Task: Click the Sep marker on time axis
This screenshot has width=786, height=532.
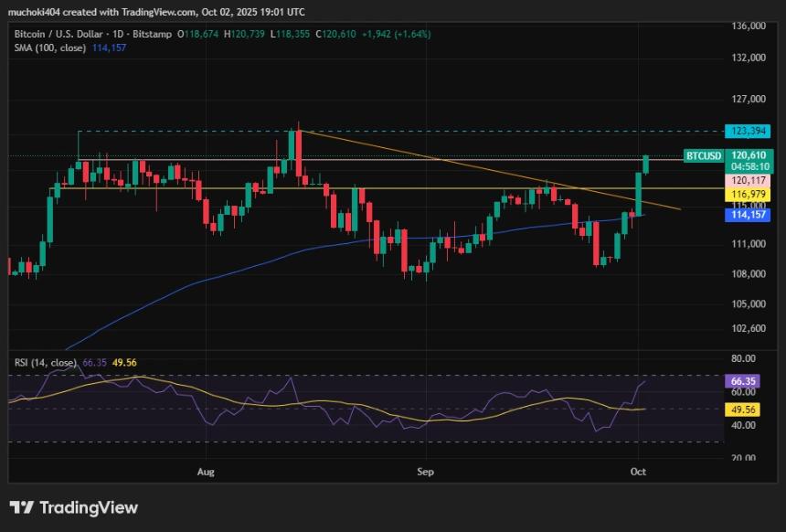Action: pos(423,473)
